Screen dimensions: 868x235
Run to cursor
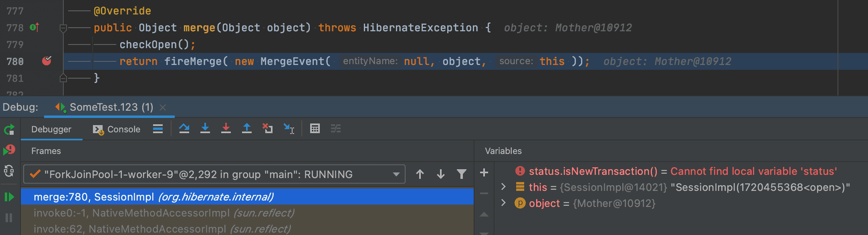coord(289,129)
